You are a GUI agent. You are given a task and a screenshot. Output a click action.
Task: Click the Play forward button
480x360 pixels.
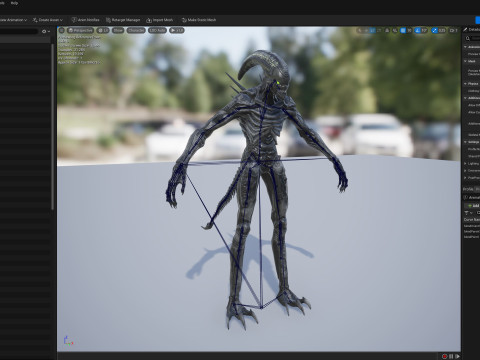point(457,356)
